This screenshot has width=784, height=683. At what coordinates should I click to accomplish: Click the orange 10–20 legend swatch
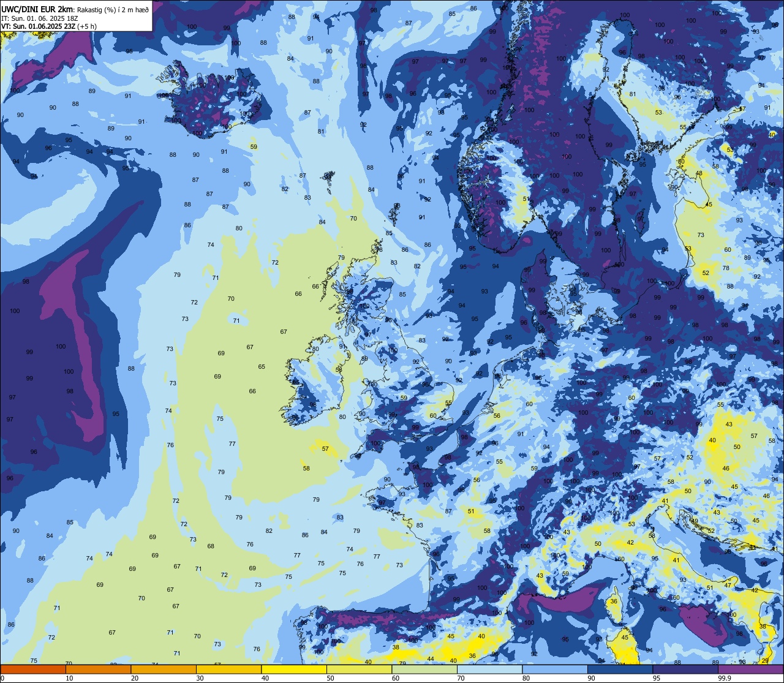click(x=98, y=669)
